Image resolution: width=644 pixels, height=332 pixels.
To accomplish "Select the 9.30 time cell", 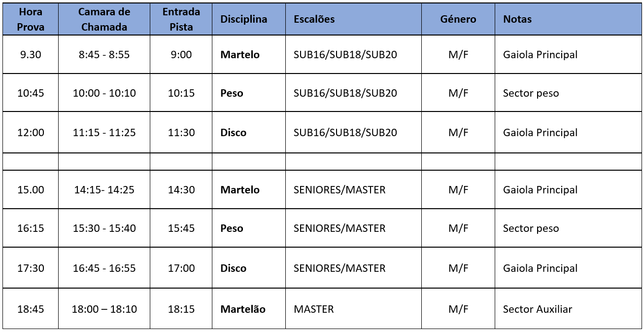I will (31, 55).
